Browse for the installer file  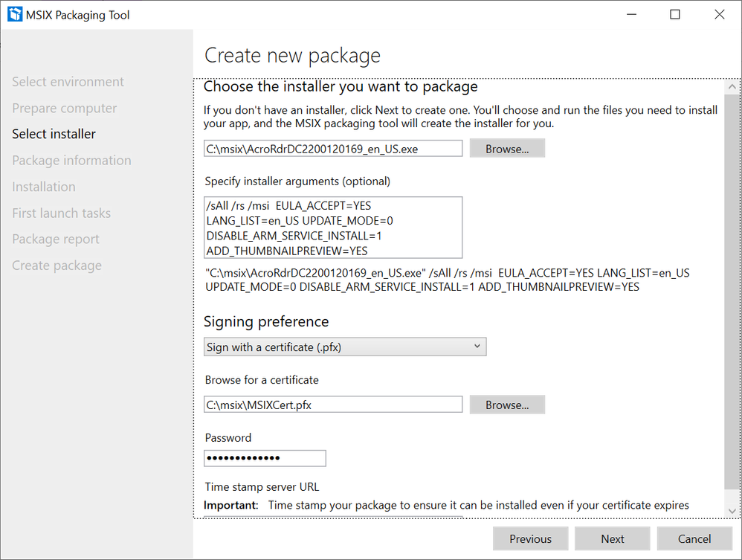pos(507,149)
